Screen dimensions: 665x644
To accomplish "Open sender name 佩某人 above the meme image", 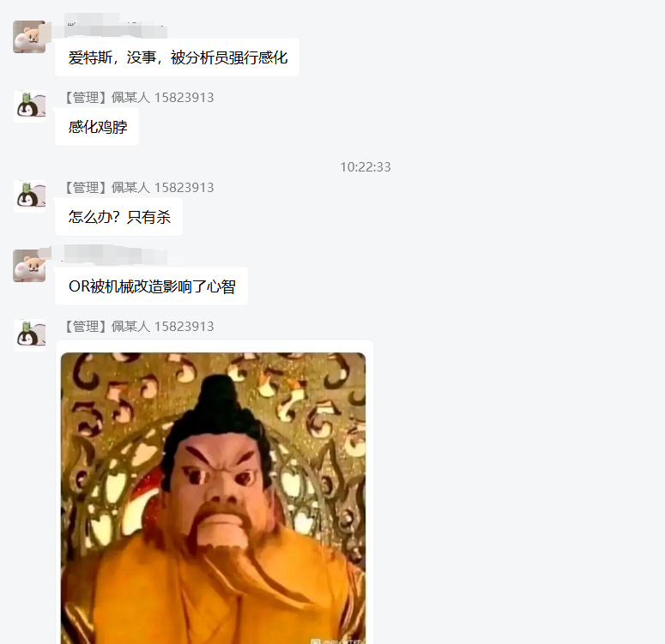I will pyautogui.click(x=130, y=327).
